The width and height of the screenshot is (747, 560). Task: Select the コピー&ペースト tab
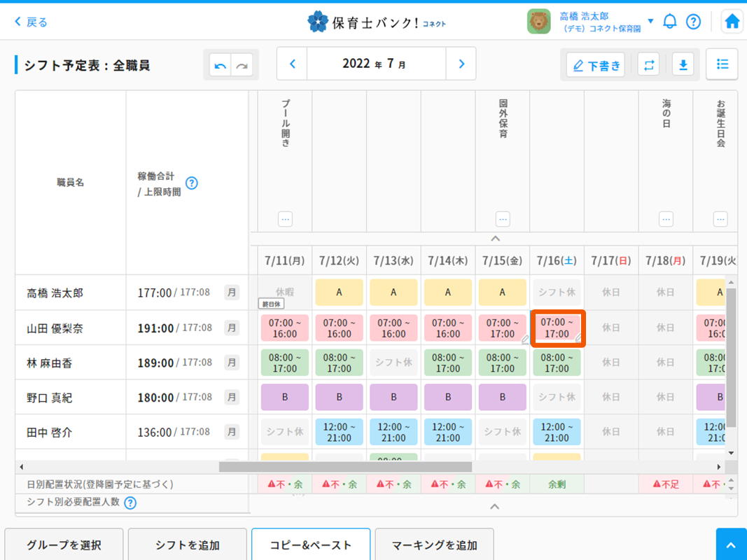[311, 545]
